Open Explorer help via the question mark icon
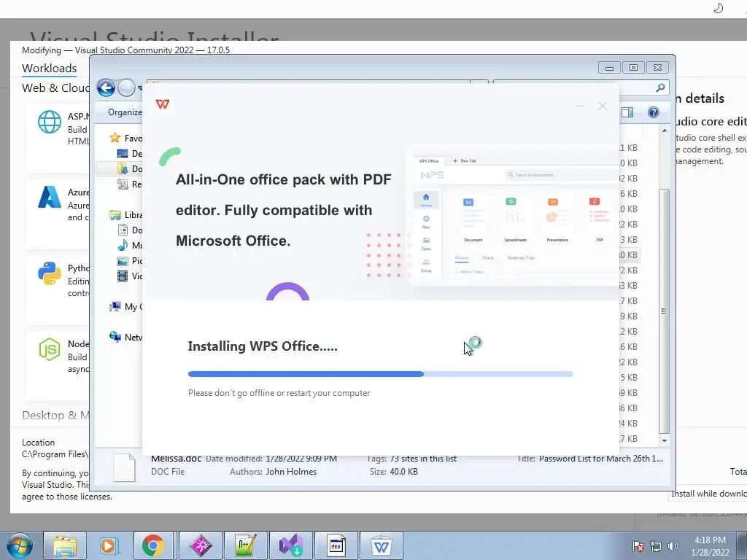Screen dimensions: 747x560 (x=653, y=112)
